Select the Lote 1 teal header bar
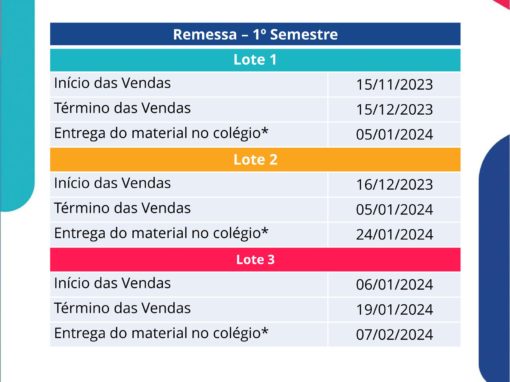The width and height of the screenshot is (510, 382). 255,60
